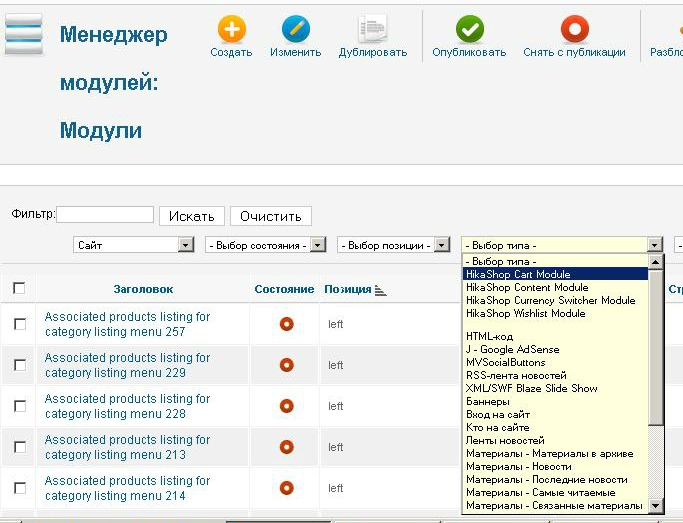The width and height of the screenshot is (683, 523).
Task: Select HikaShop Content Module from the list
Action: pyautogui.click(x=527, y=287)
